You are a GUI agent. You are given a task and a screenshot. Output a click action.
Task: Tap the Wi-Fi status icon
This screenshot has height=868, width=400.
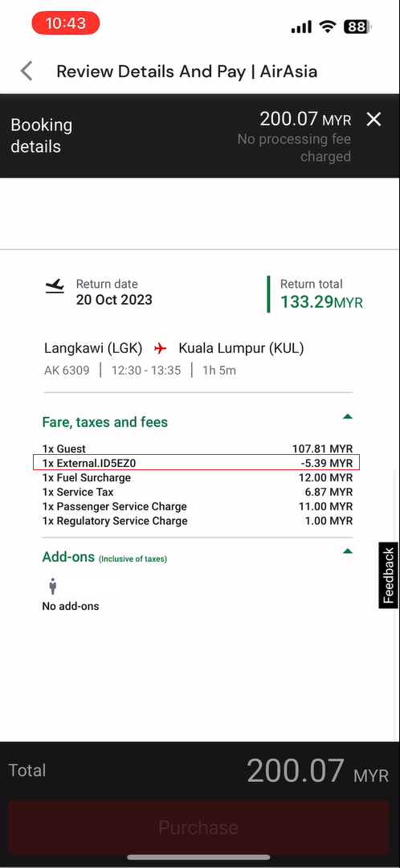(x=329, y=26)
